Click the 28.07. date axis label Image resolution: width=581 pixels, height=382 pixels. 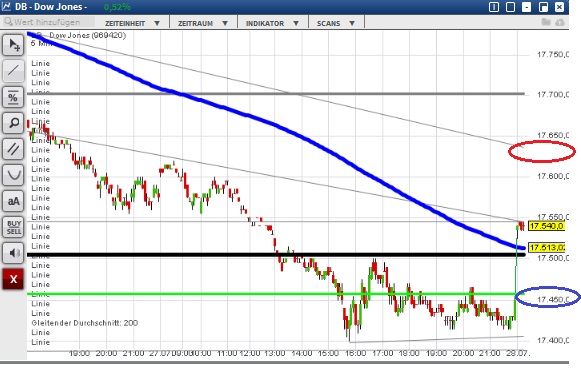coord(518,353)
